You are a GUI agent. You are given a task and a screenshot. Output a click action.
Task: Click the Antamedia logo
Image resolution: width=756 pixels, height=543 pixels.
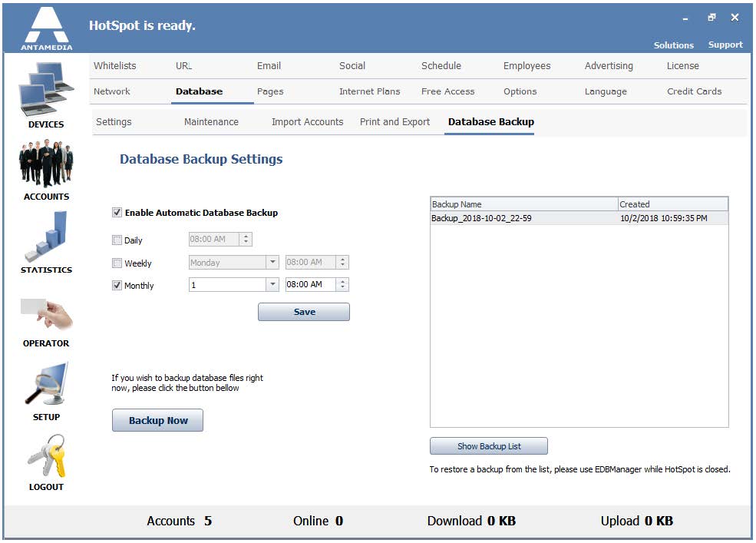46,28
